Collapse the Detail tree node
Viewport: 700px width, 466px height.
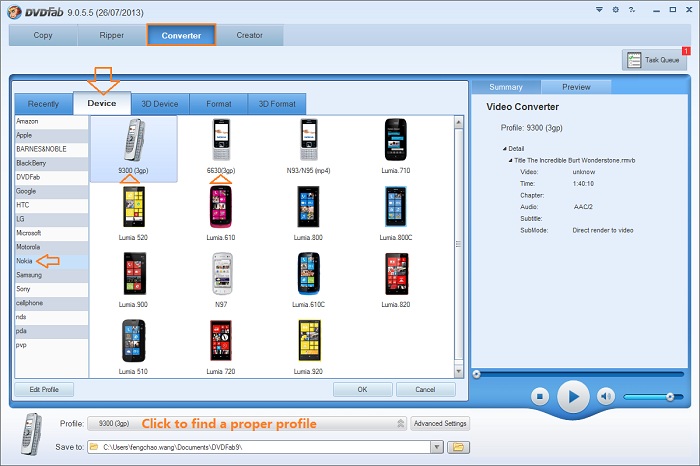tap(504, 149)
